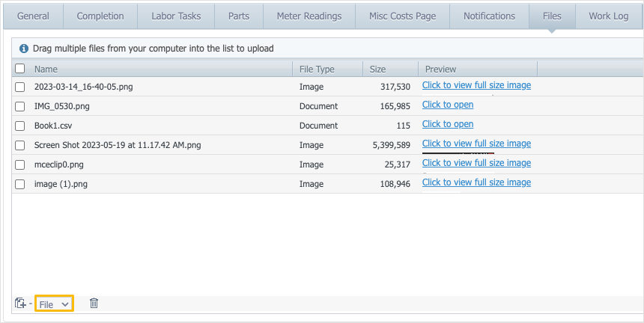Select the Book1.csv checkbox
The width and height of the screenshot is (644, 323).
pos(20,126)
